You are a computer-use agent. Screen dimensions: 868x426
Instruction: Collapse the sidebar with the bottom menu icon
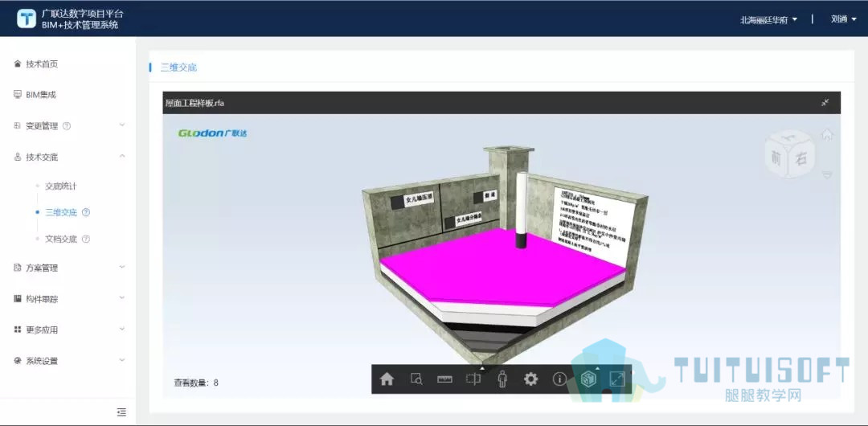coord(122,412)
